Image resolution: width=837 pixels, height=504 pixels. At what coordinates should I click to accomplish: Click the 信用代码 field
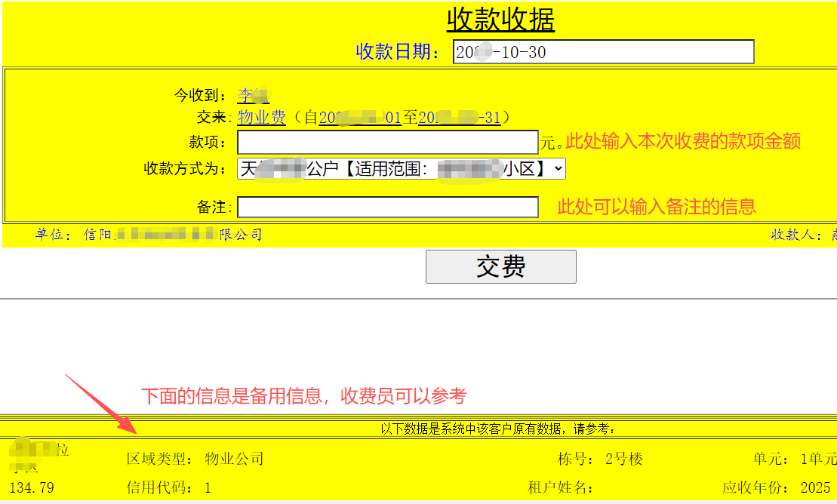[168, 488]
